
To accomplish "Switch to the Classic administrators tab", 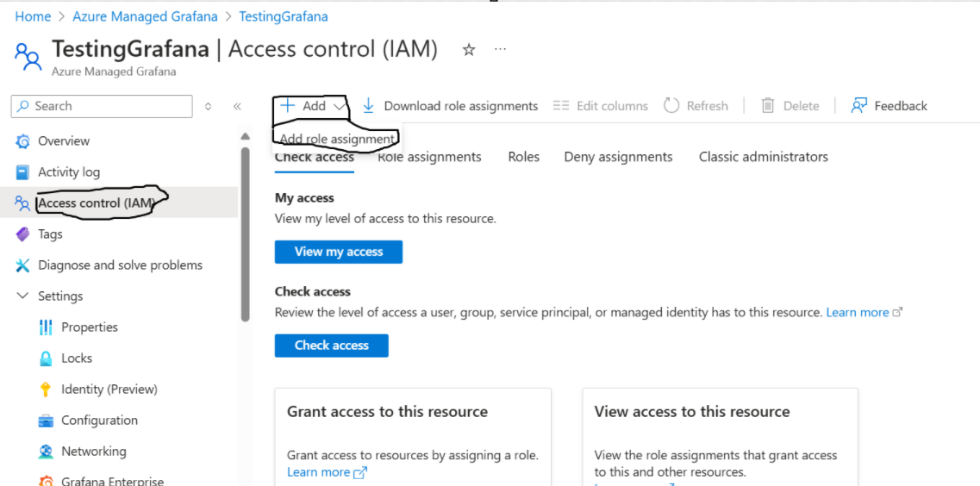I will [763, 157].
